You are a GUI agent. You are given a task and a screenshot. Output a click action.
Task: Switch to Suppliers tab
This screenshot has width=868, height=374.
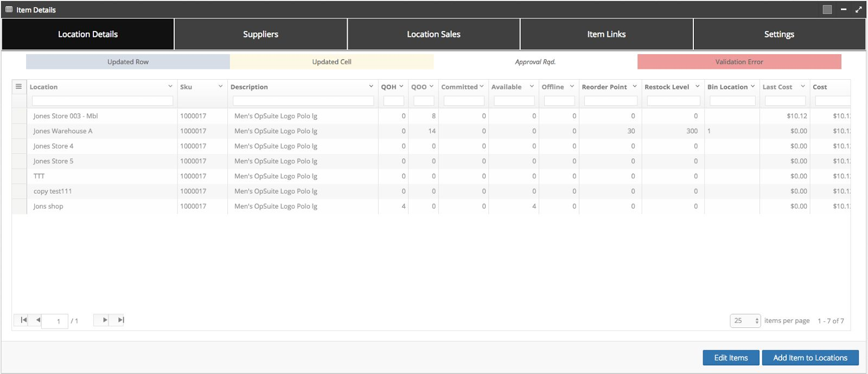[x=260, y=34]
